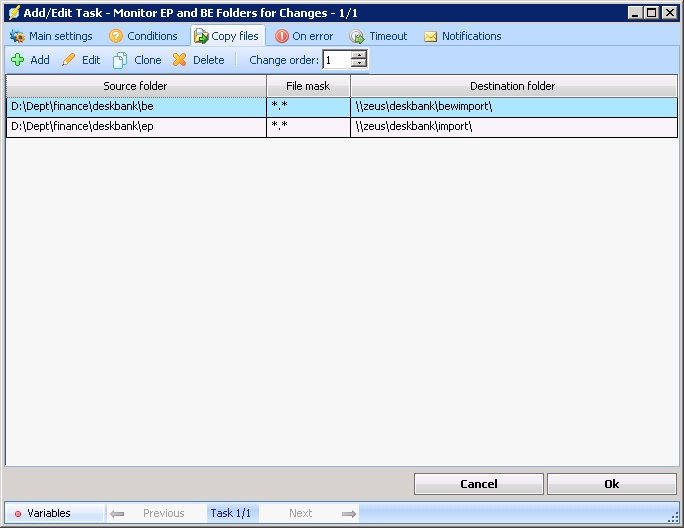Select the D:\Dept\finance\deskbank\ep row
This screenshot has height=528, width=684.
point(136,127)
